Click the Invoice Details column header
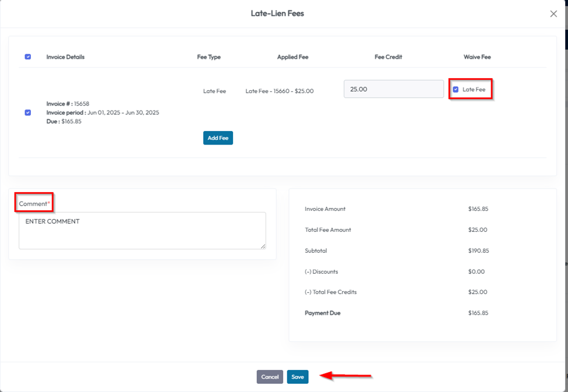The image size is (568, 392). (x=65, y=57)
